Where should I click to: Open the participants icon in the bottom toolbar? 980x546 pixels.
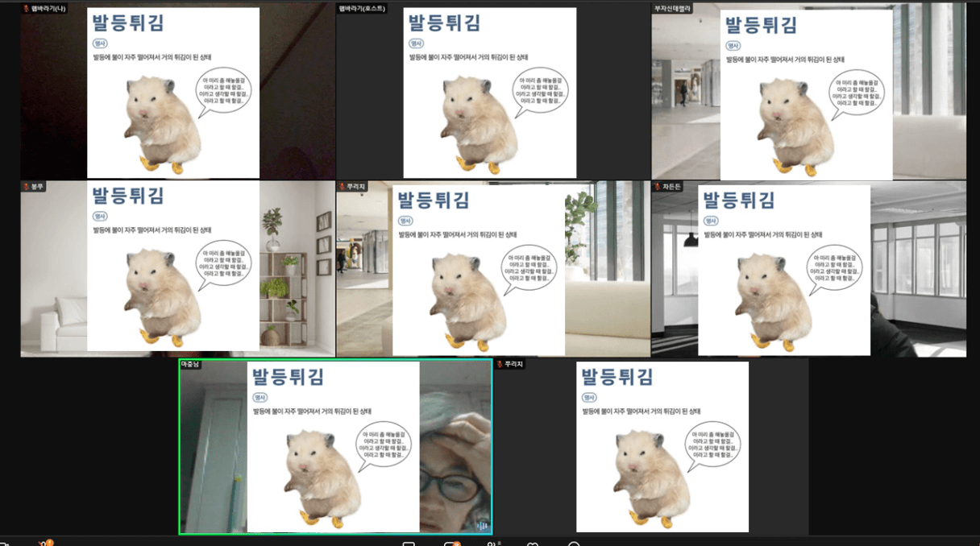pos(492,544)
